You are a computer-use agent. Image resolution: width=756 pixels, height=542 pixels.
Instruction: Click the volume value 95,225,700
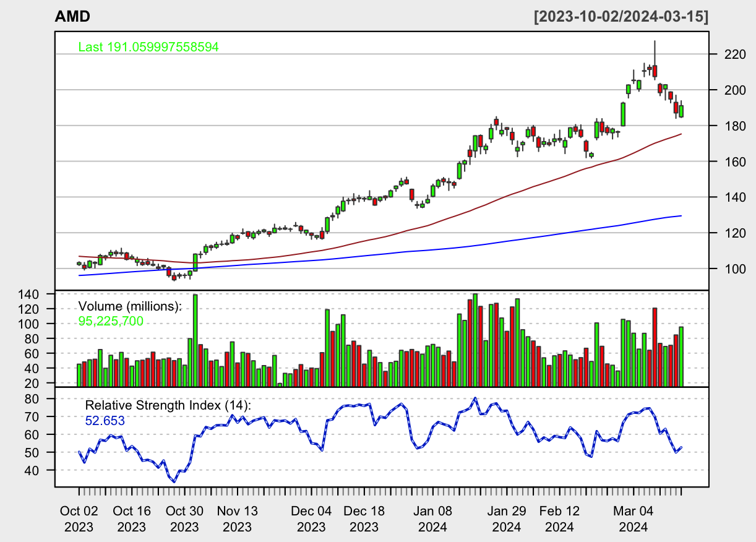coord(111,321)
